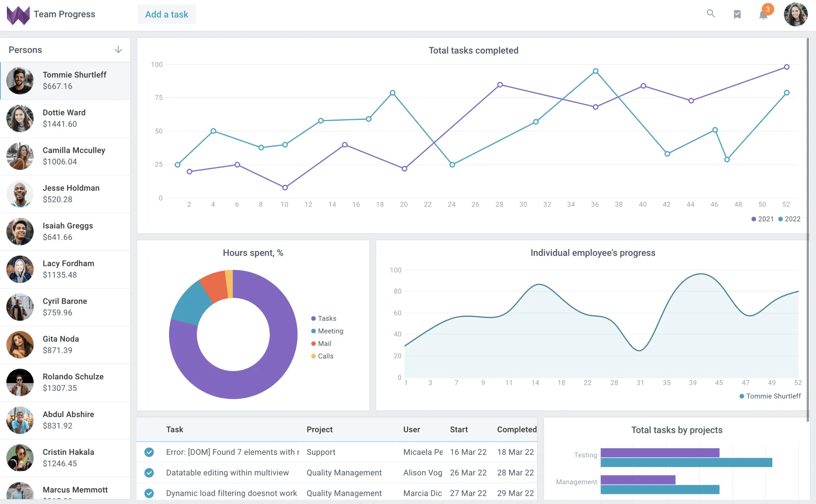Toggle the Meeting legend item
This screenshot has height=504, width=816.
(x=327, y=331)
